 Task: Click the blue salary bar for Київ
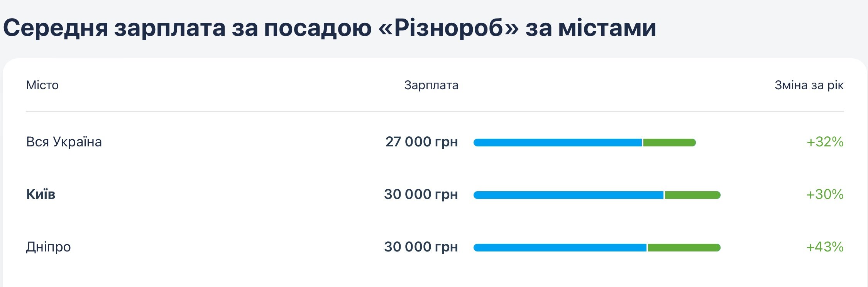[x=568, y=195]
